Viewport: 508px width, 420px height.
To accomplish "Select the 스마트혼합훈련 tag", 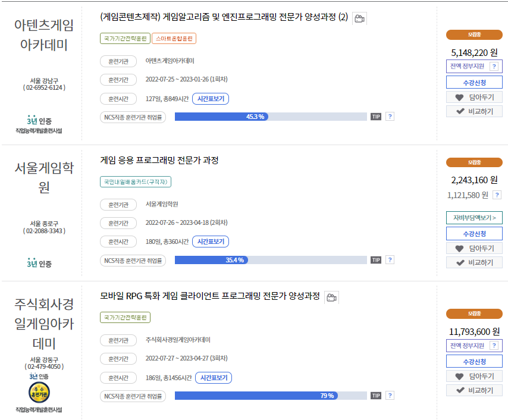I will coord(174,39).
